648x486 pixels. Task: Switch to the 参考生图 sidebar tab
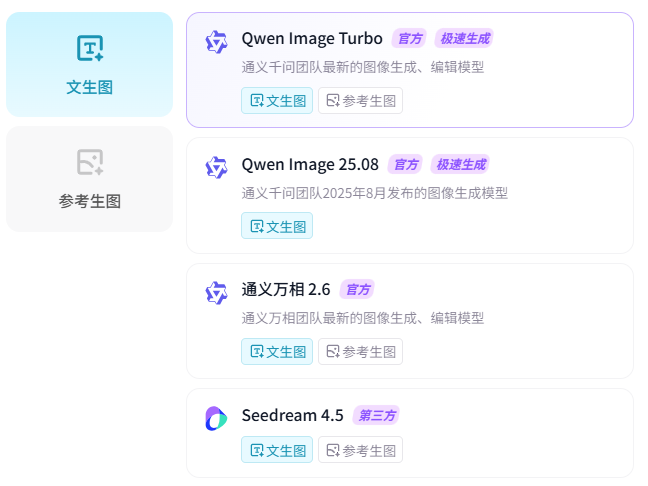click(x=89, y=179)
